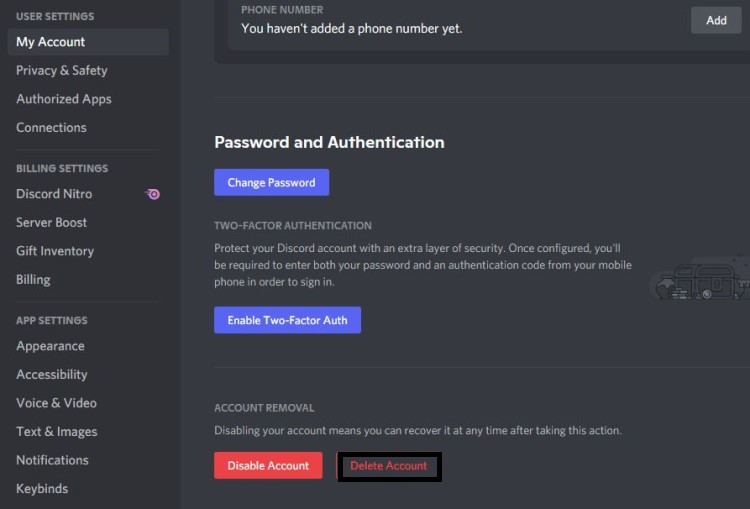Screen dimensions: 750x509
Task: Select Server Boost in sidebar
Action: (51, 222)
